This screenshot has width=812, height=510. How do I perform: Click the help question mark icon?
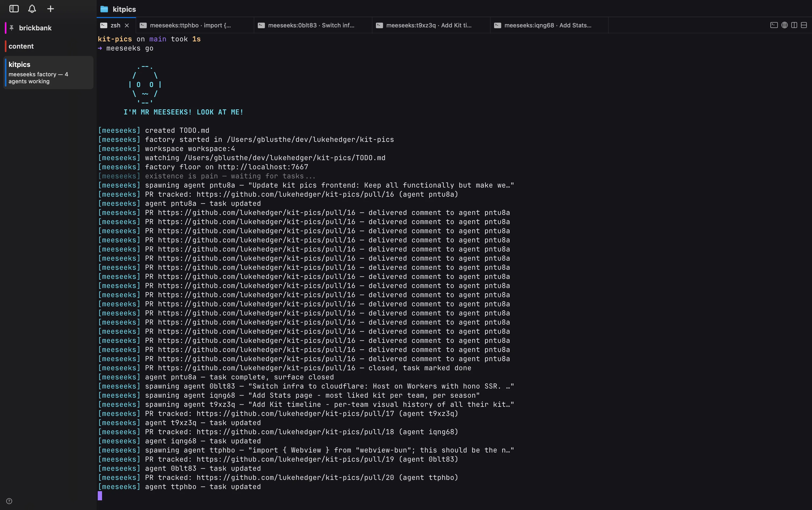[9, 501]
